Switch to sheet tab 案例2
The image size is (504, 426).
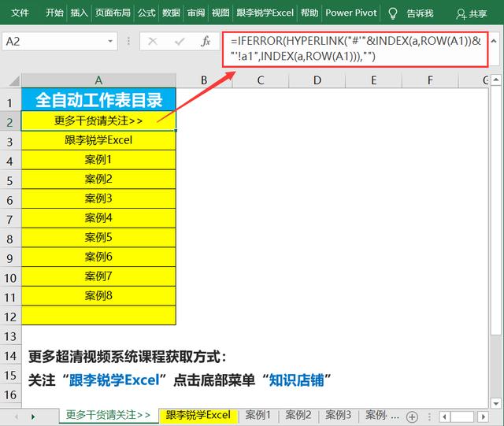click(x=298, y=415)
